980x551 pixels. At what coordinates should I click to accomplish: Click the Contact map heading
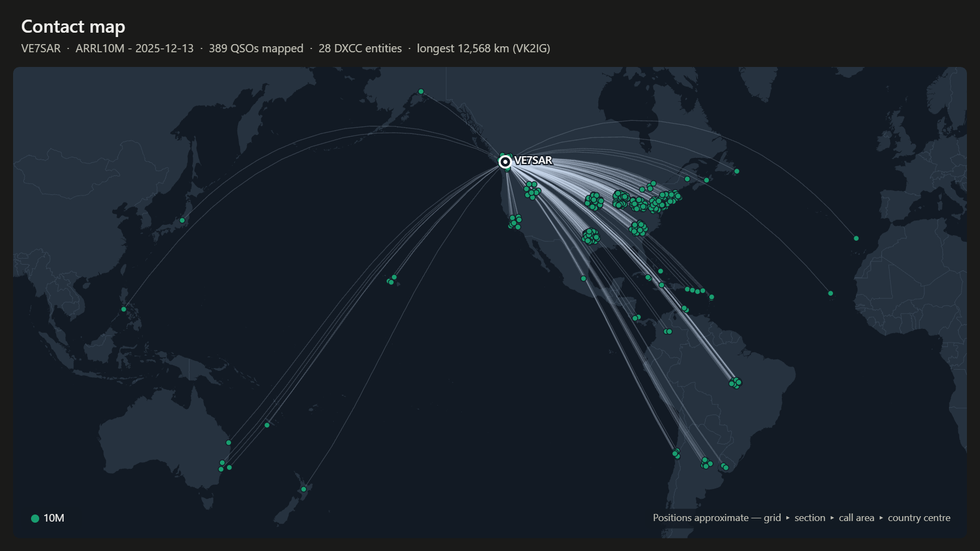point(73,26)
